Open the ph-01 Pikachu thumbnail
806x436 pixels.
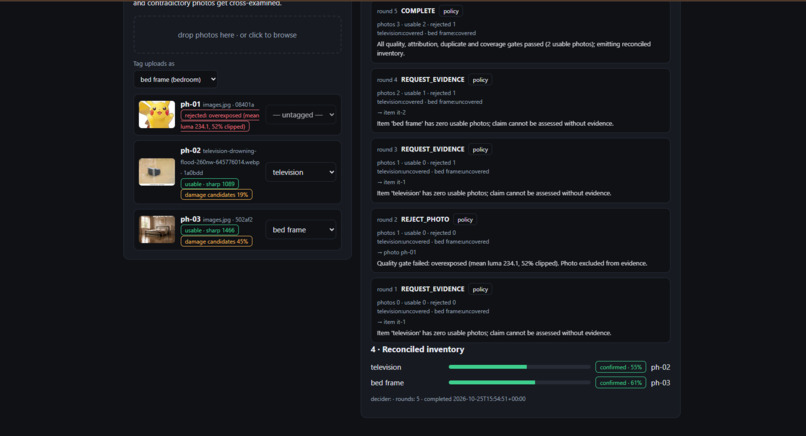157,114
